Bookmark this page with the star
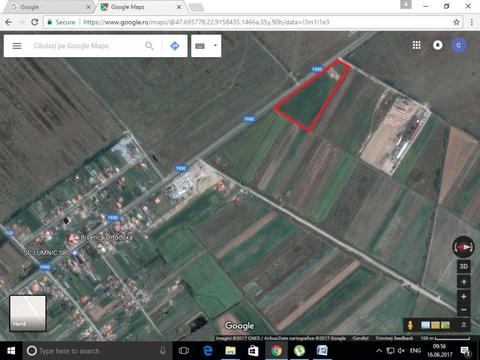Image resolution: width=480 pixels, height=360 pixels. tap(456, 22)
